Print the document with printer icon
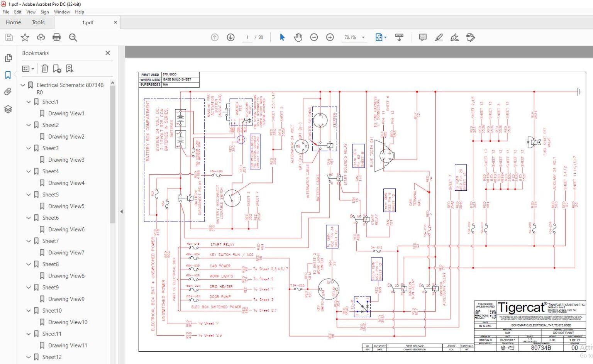 (57, 37)
